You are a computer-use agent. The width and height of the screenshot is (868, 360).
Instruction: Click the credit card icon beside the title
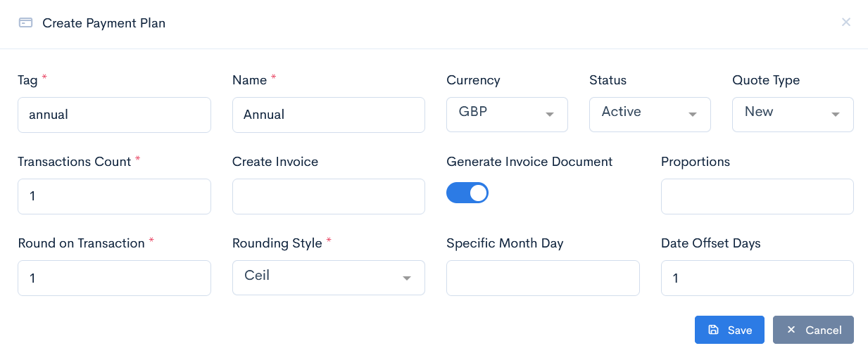(26, 22)
